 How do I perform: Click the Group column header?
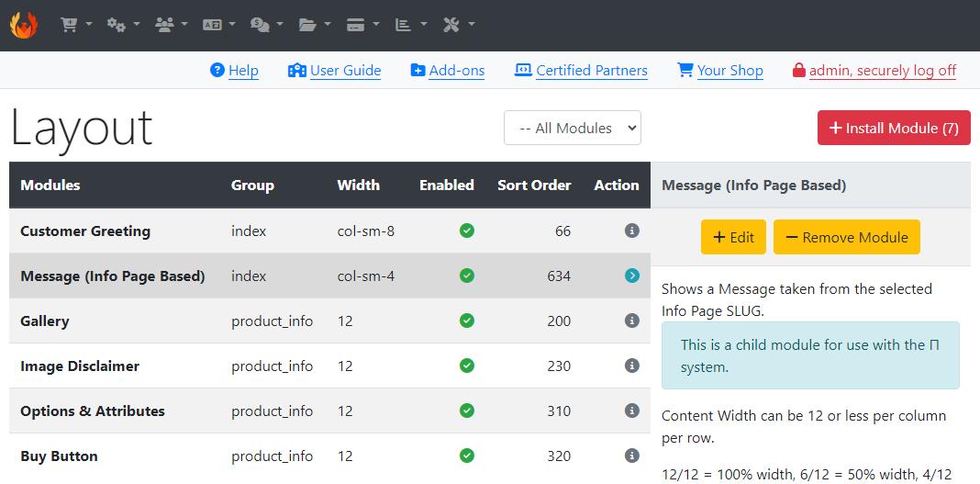pos(252,186)
